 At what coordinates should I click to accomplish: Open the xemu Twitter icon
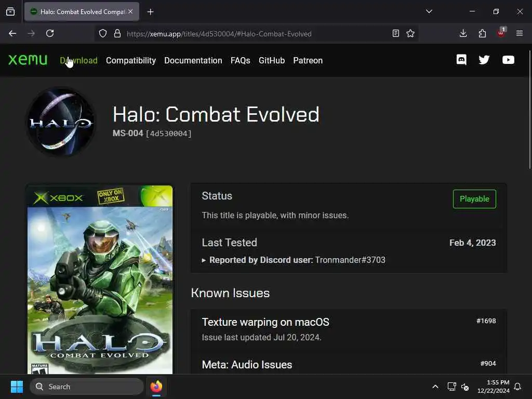click(x=484, y=60)
